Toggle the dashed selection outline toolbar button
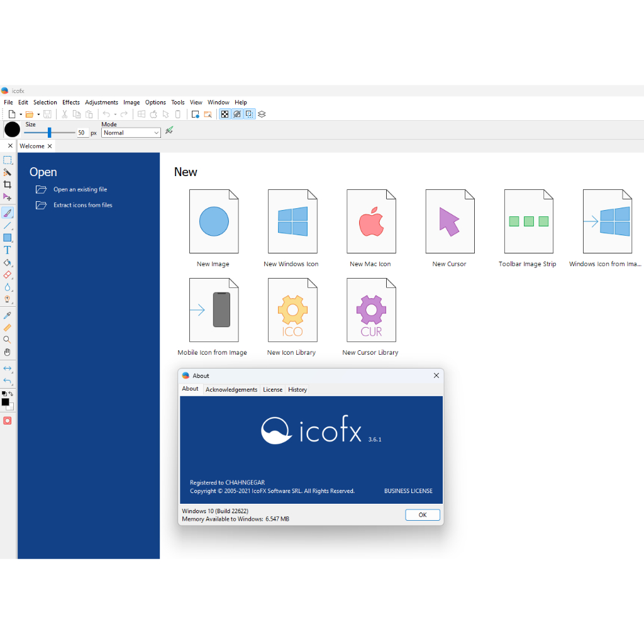The image size is (644, 644). (x=249, y=114)
